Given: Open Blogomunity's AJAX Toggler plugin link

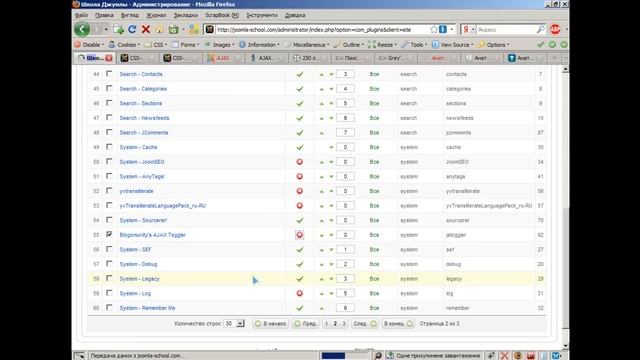Looking at the screenshot, I should [152, 235].
